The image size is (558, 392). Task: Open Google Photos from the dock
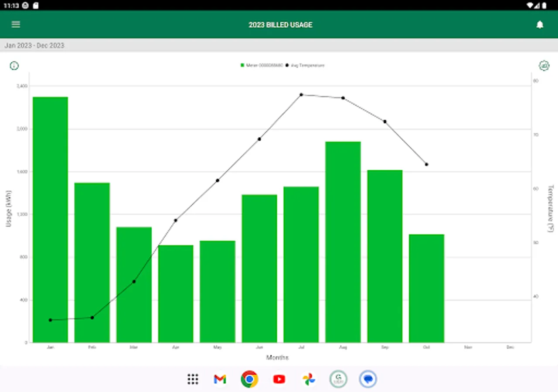point(308,379)
